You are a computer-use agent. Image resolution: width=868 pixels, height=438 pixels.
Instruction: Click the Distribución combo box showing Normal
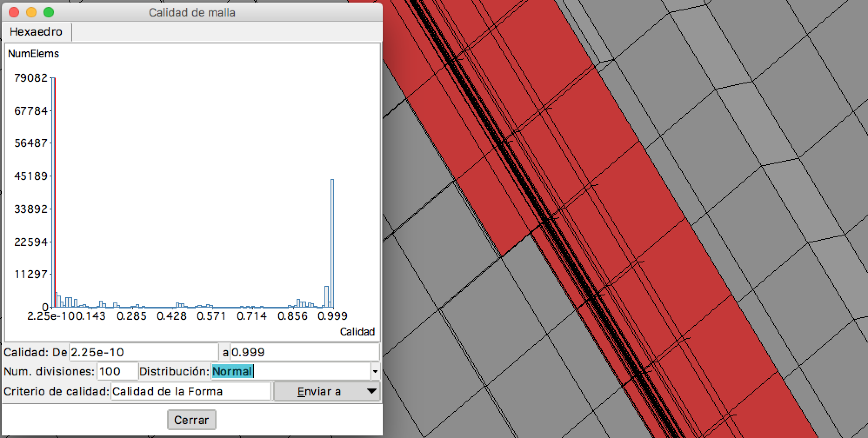point(290,372)
